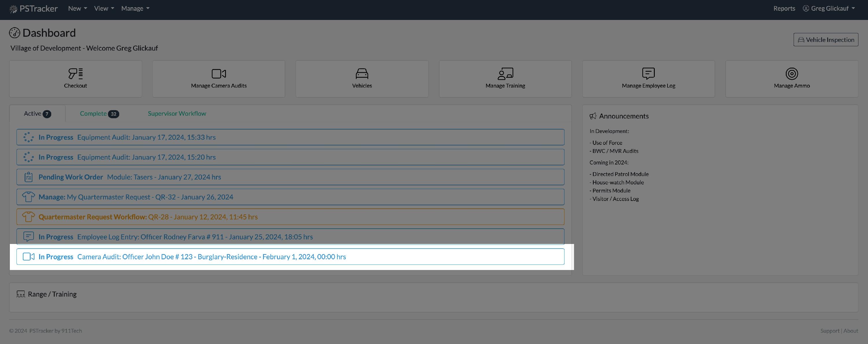Click the Complete count badge 32
Screen dimensions: 868x344
pos(113,114)
